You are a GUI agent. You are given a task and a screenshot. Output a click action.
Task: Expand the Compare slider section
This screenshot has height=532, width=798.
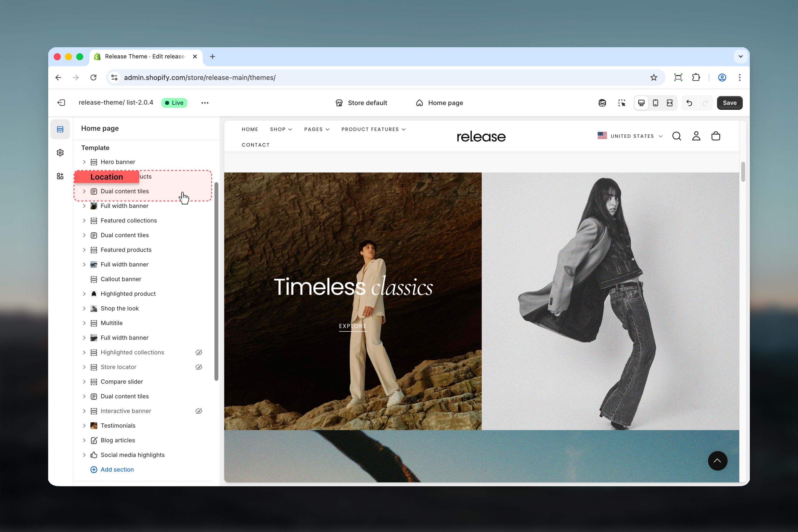tap(84, 382)
